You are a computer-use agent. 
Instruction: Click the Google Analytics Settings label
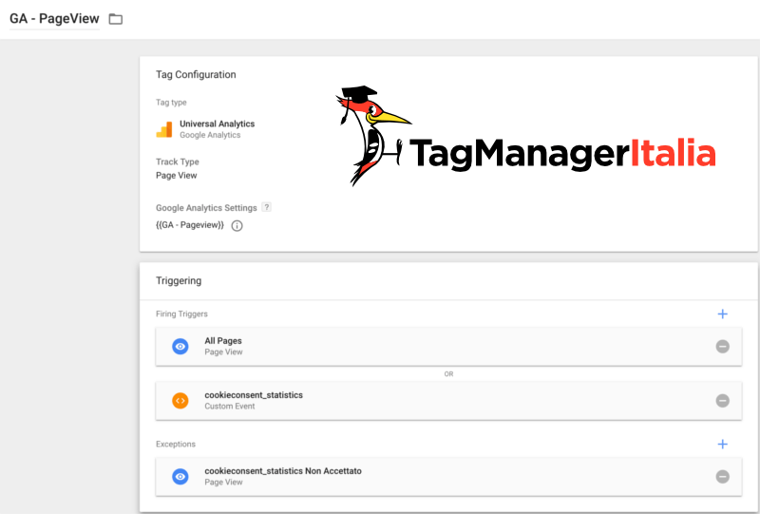point(206,208)
